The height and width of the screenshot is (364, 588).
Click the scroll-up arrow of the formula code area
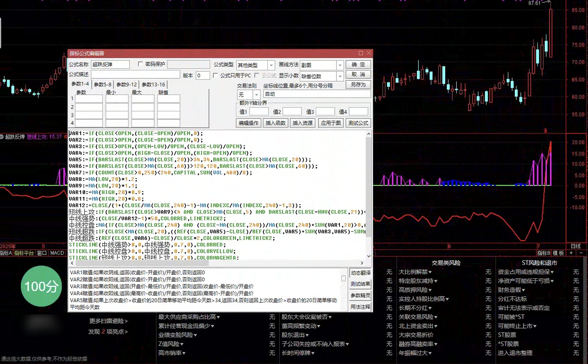coord(369,134)
